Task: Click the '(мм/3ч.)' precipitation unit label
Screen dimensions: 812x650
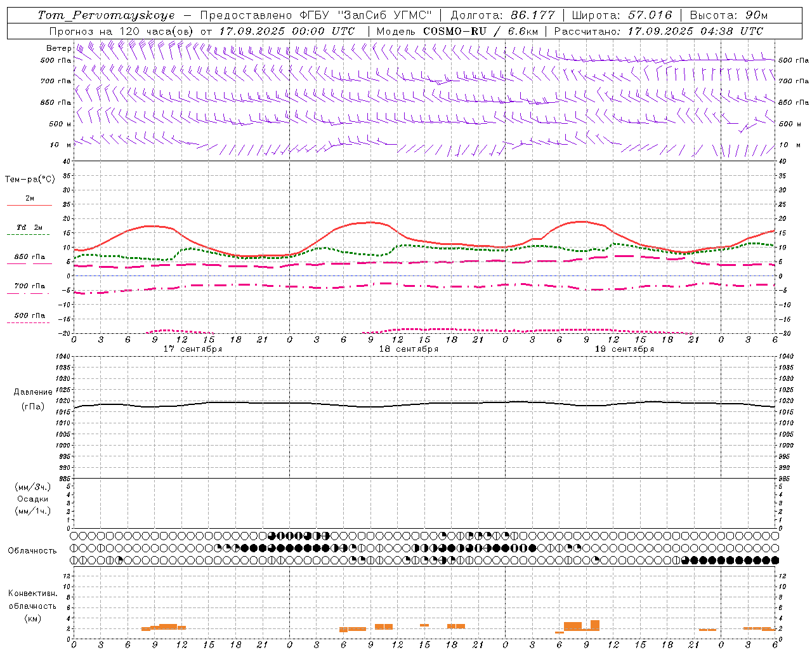Action: click(x=32, y=487)
